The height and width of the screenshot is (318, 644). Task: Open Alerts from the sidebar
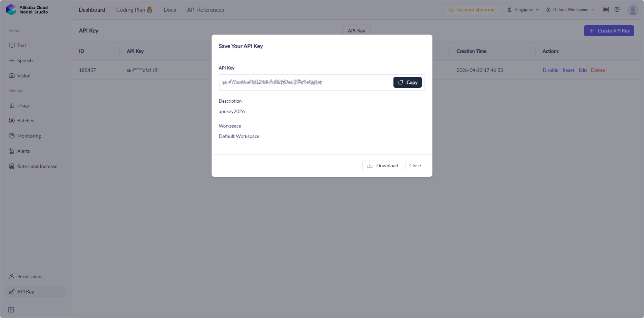(23, 151)
